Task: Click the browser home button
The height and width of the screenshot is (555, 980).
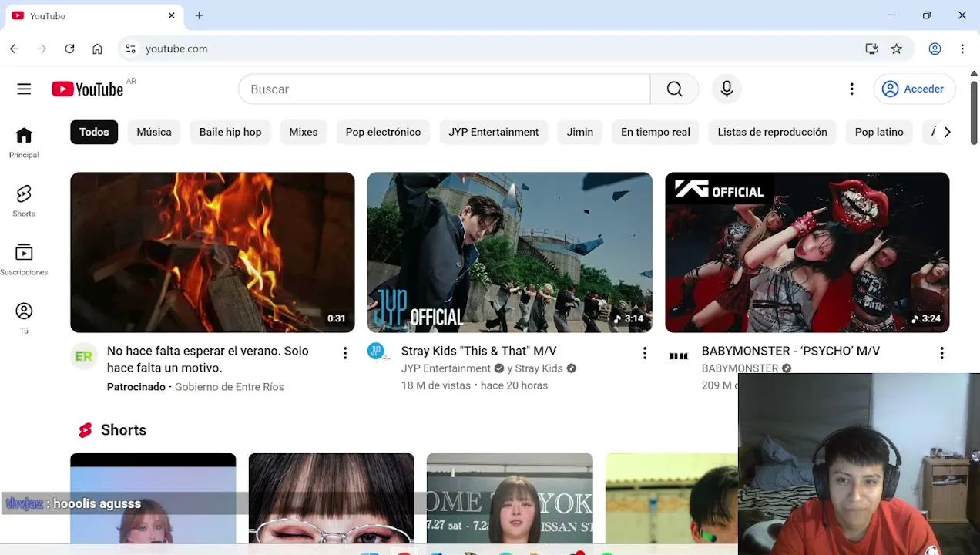Action: [x=97, y=49]
